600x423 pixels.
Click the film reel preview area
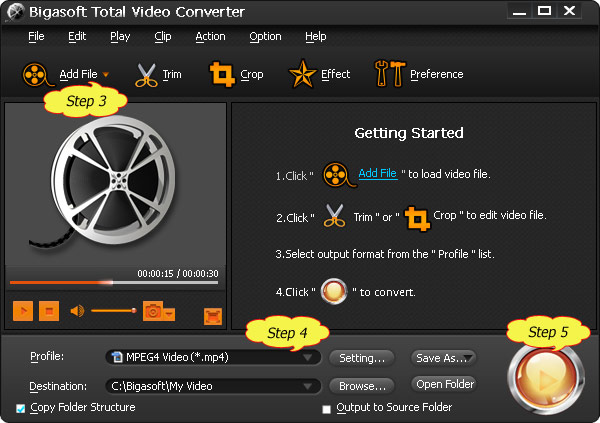click(115, 184)
